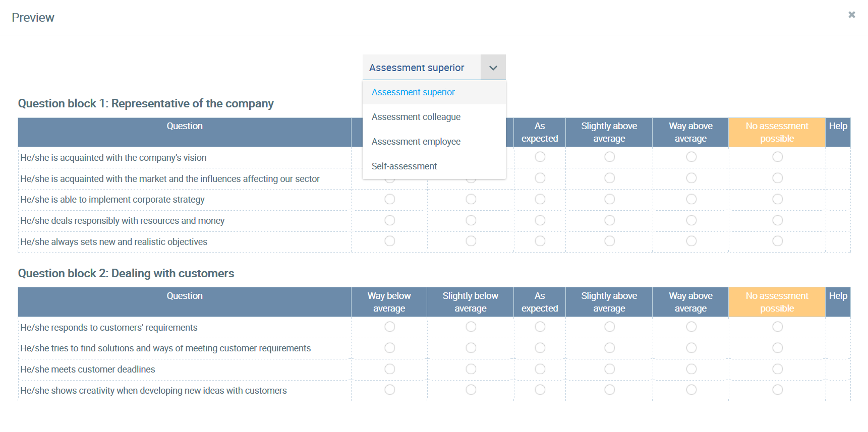Rate company's vision as Slightly above average

(x=609, y=157)
